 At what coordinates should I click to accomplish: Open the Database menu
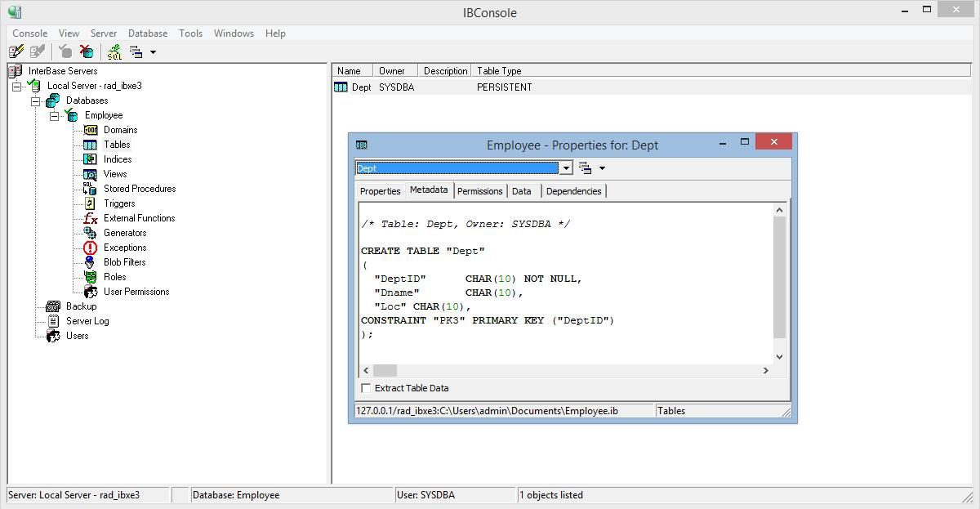148,33
